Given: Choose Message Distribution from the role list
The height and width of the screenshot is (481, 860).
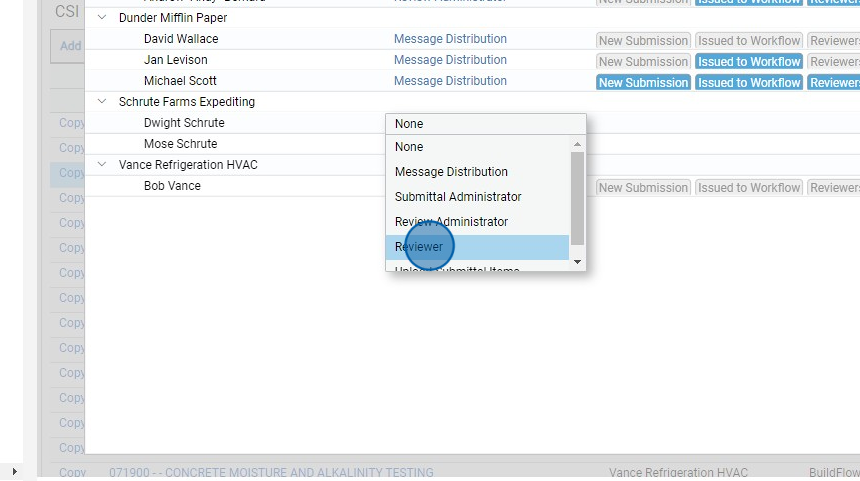Looking at the screenshot, I should pyautogui.click(x=477, y=172).
